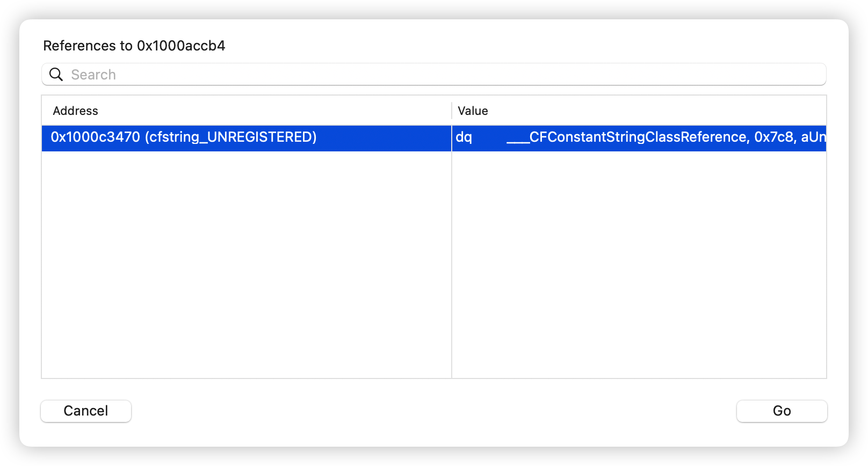Jump to the reference with Go

coord(782,411)
